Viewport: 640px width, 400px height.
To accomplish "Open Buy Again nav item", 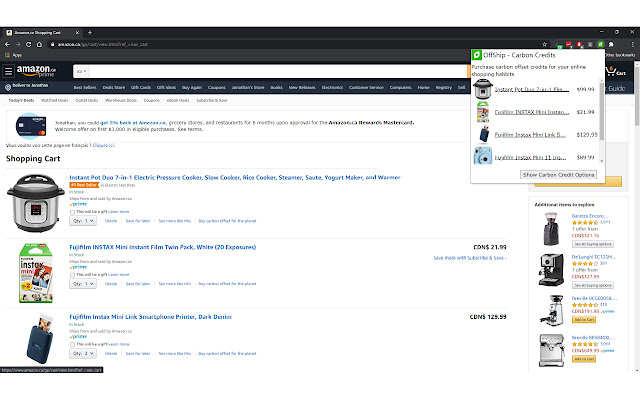I will pyautogui.click(x=192, y=87).
